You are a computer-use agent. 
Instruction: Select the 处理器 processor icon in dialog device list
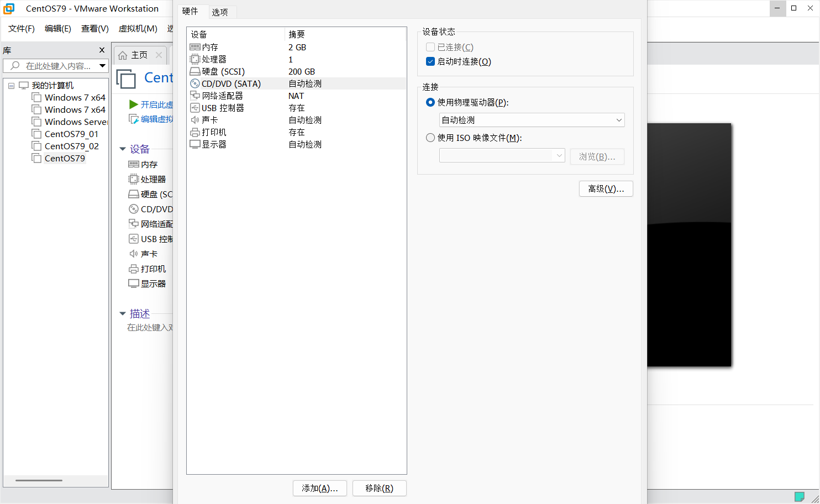[195, 59]
